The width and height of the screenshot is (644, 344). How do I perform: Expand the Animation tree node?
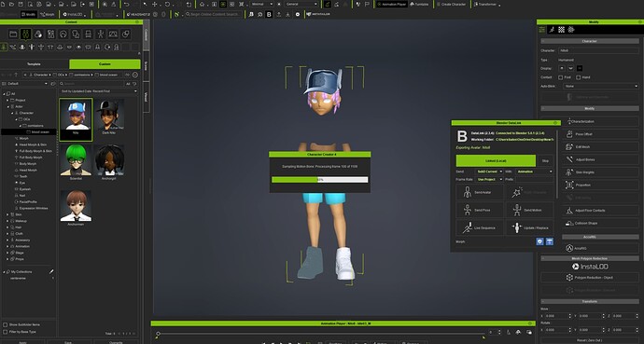coord(7,246)
